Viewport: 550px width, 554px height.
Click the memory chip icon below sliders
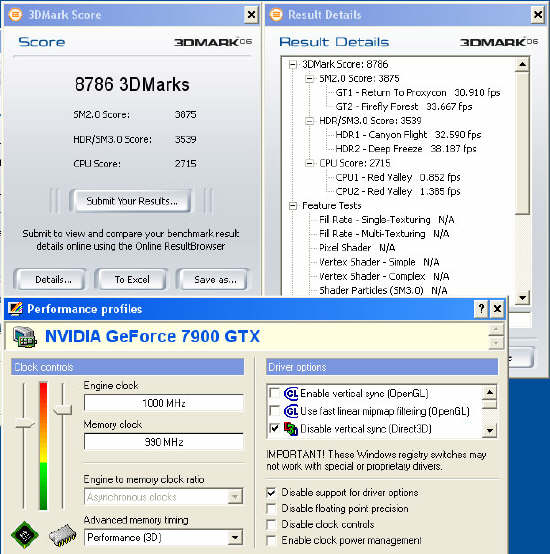[x=62, y=535]
